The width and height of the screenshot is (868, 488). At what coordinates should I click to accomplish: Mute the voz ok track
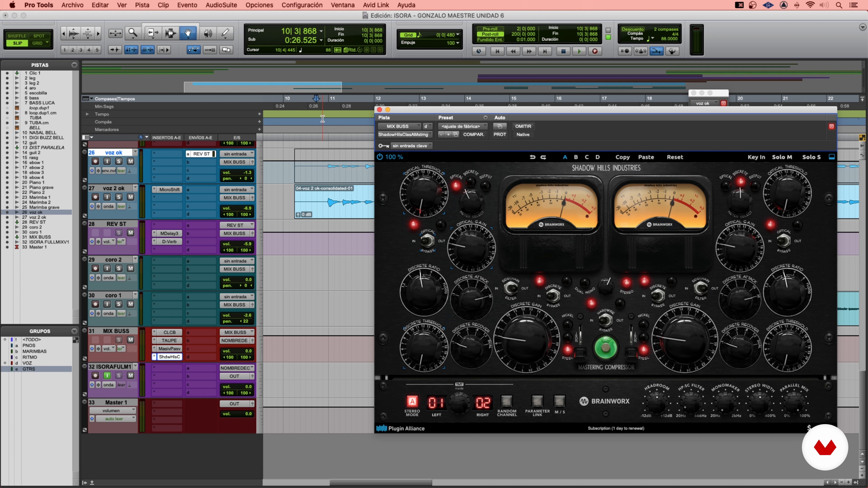[x=130, y=161]
